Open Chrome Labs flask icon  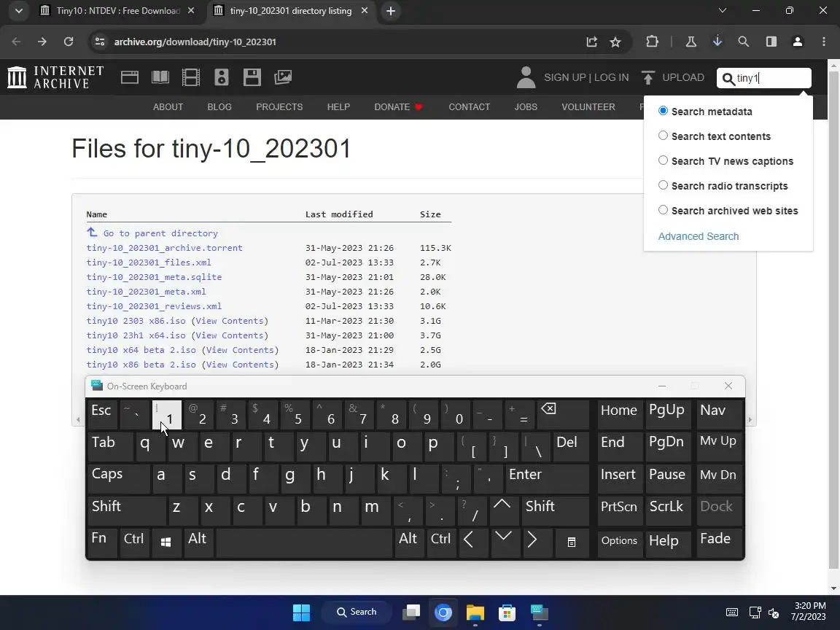[691, 42]
